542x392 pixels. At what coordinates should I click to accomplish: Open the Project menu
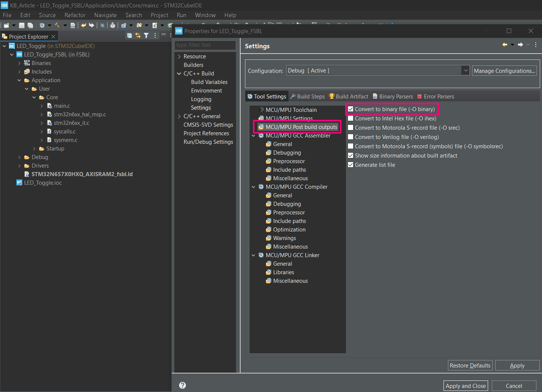159,15
